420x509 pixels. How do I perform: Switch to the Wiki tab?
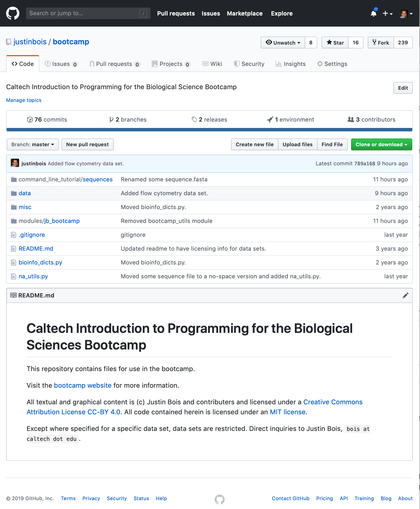pyautogui.click(x=212, y=64)
